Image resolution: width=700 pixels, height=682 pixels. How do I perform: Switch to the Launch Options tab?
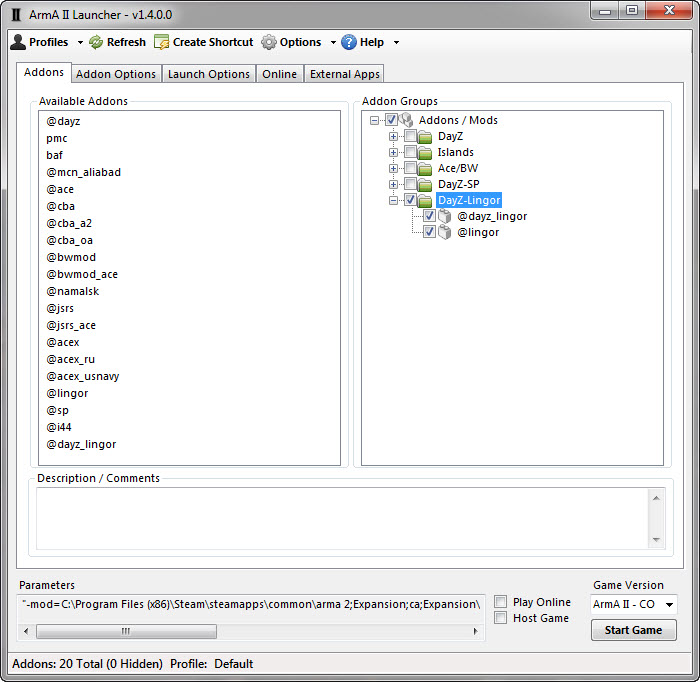tap(209, 74)
